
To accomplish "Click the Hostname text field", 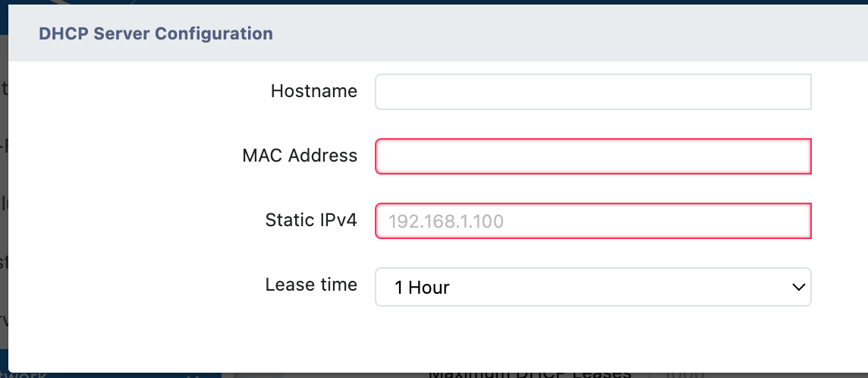I will [593, 92].
